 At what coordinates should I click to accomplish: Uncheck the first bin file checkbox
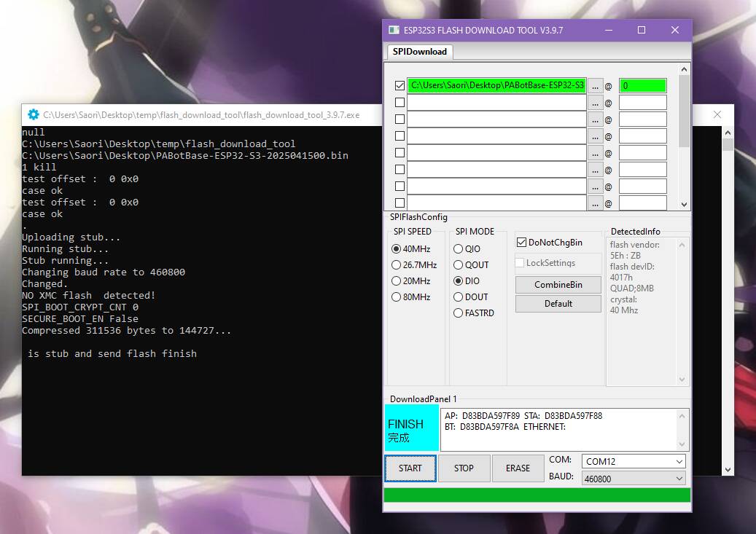[x=400, y=86]
